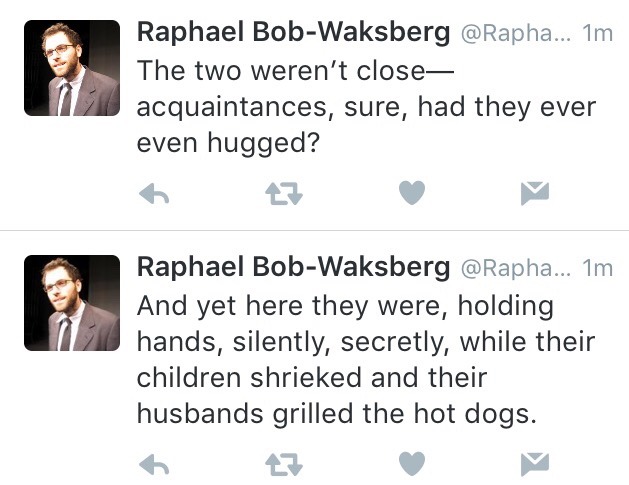Click the @Rapha… handle on the first tweet
629x485 pixels.
click(x=515, y=33)
